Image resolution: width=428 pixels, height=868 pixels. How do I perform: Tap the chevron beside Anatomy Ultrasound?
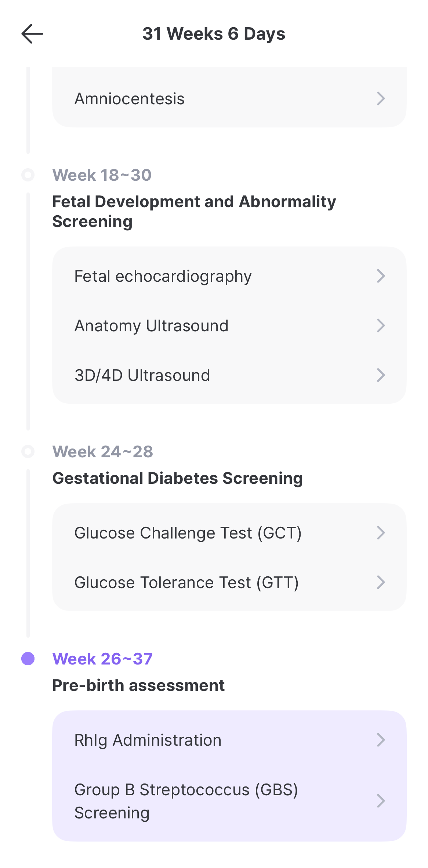[381, 325]
